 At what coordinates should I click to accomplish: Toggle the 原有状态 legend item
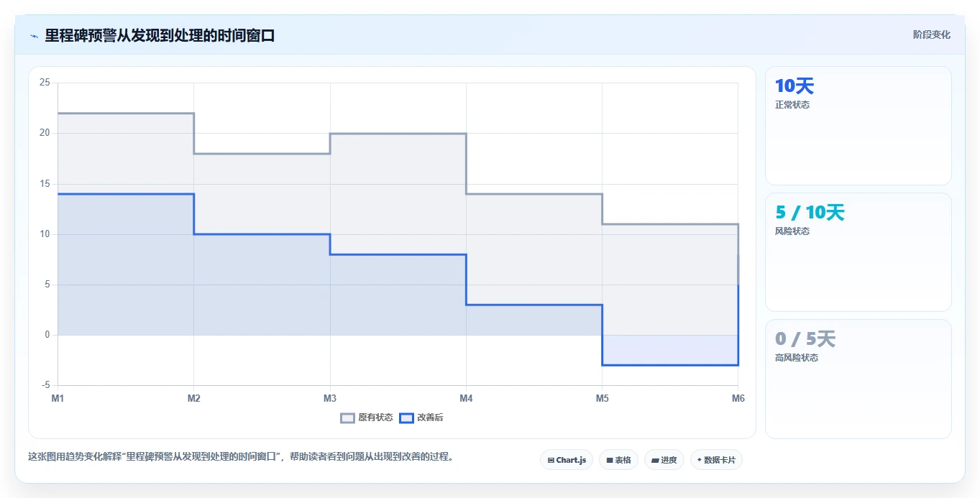(x=367, y=418)
